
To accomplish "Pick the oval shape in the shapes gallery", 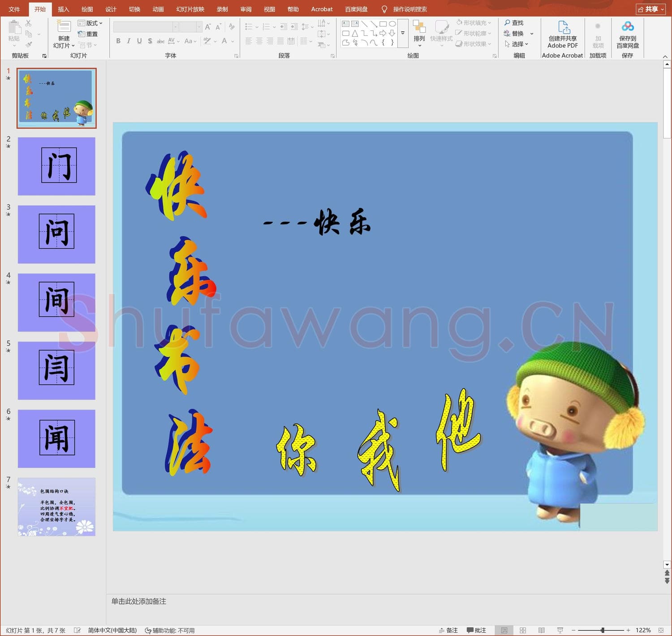I will tap(392, 24).
